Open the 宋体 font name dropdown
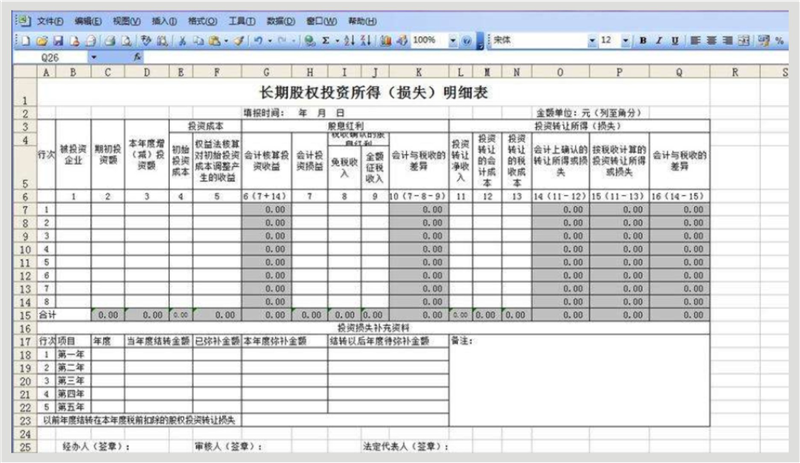This screenshot has height=463, width=800. [592, 40]
